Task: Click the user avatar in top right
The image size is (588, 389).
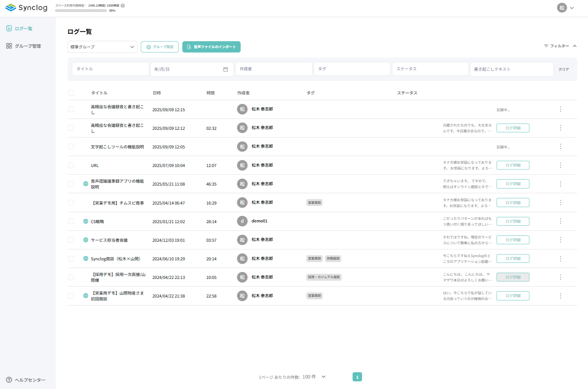Action: [562, 8]
